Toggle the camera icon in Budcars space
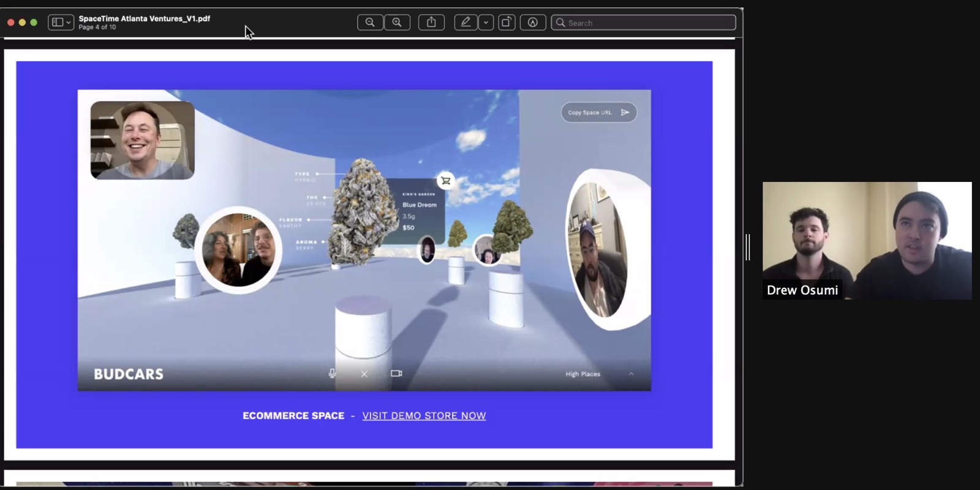Viewport: 980px width, 490px height. pyautogui.click(x=396, y=373)
